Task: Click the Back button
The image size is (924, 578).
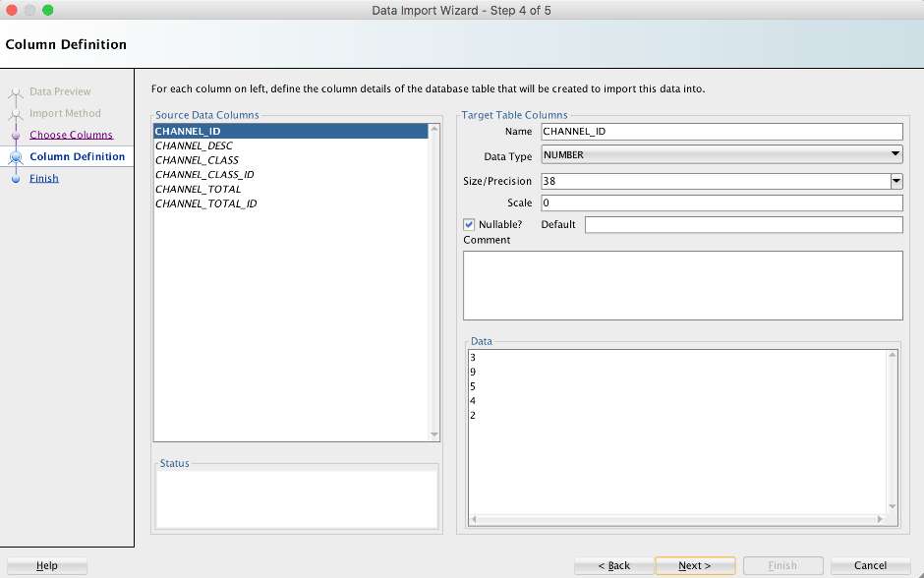Action: (x=614, y=565)
